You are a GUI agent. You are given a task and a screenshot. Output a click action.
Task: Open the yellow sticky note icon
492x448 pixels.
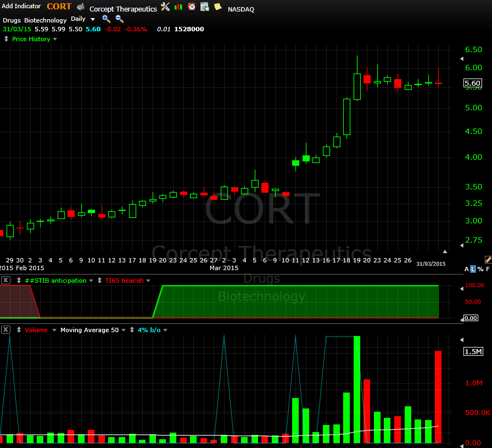point(218,7)
